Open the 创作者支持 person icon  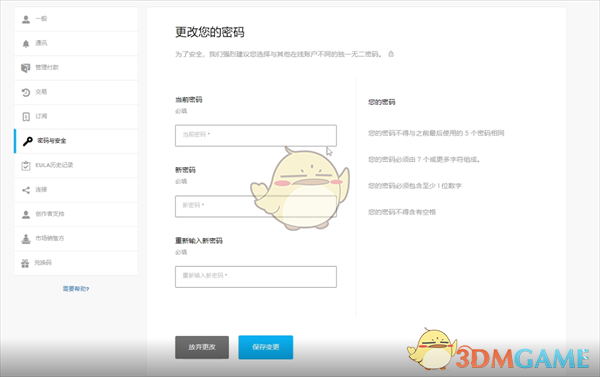tap(26, 214)
